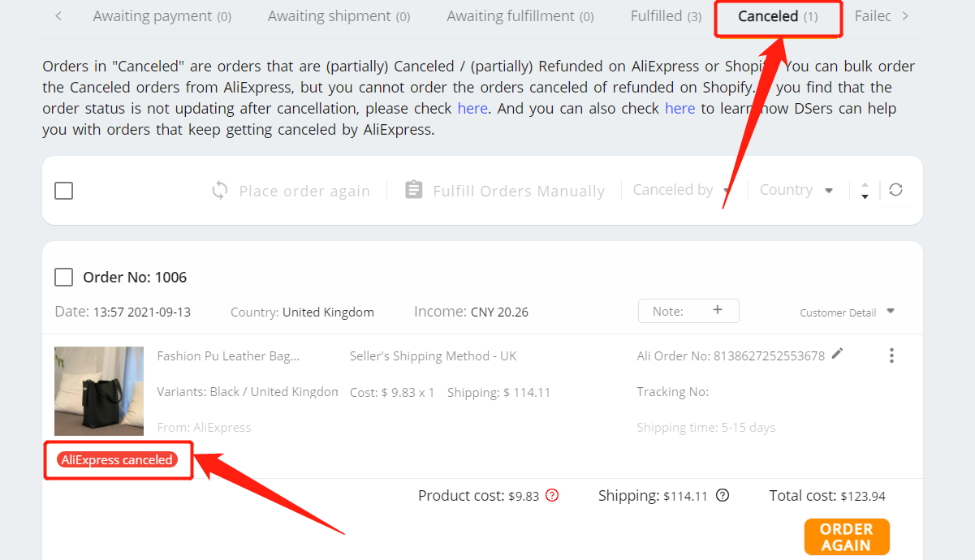Click the ORDER AGAIN button
Screen dimensions: 975x560
pyautogui.click(x=847, y=537)
